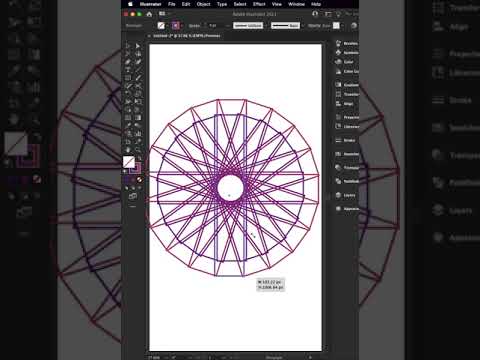Open the Symbols panel
The image size is (480, 360).
(347, 53)
